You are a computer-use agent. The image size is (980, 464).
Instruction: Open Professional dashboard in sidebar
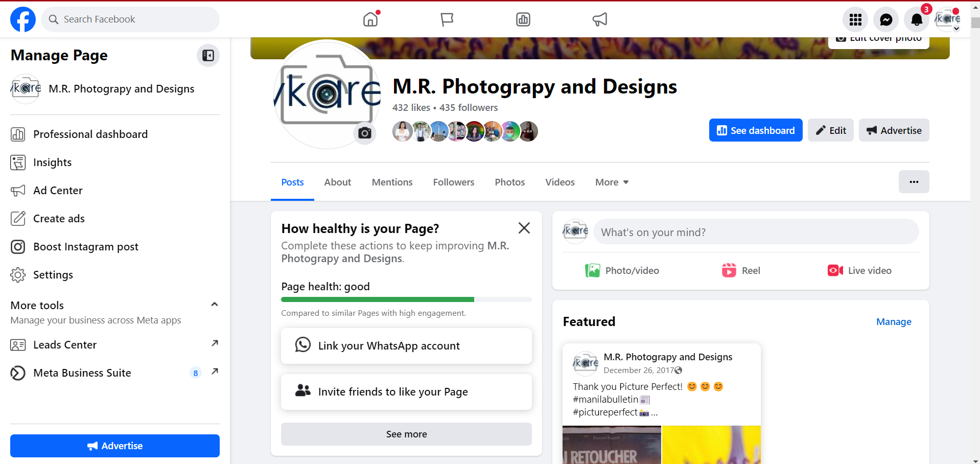tap(115, 134)
